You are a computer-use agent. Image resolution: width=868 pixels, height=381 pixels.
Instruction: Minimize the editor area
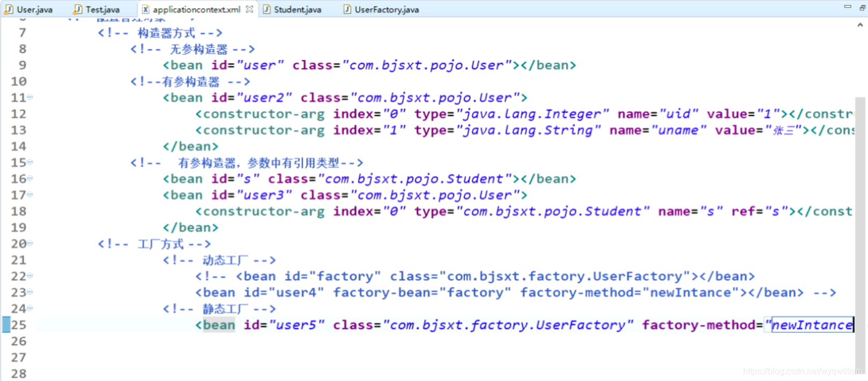point(848,6)
